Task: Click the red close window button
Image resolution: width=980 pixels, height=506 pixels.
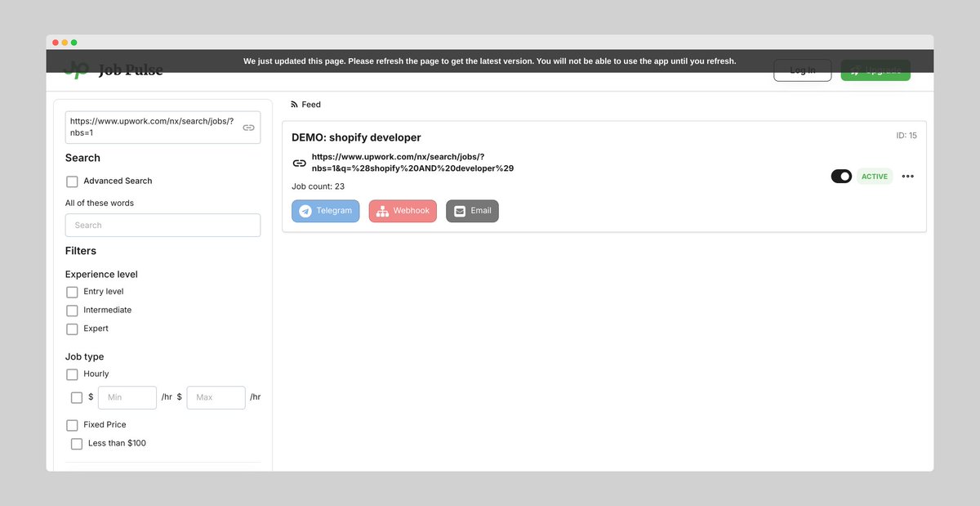Action: coord(56,43)
